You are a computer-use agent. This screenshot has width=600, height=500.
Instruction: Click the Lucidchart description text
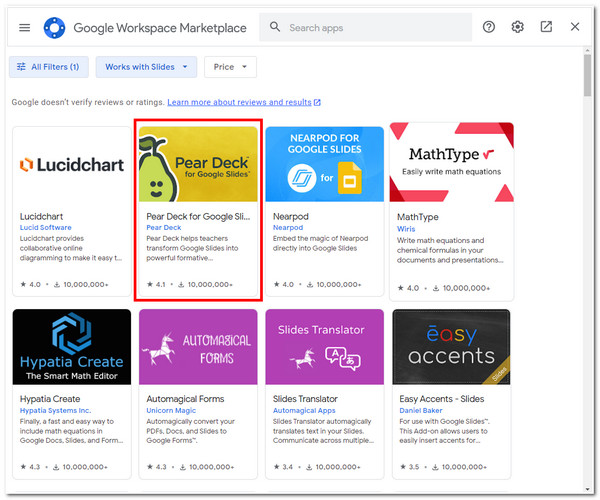[71, 248]
